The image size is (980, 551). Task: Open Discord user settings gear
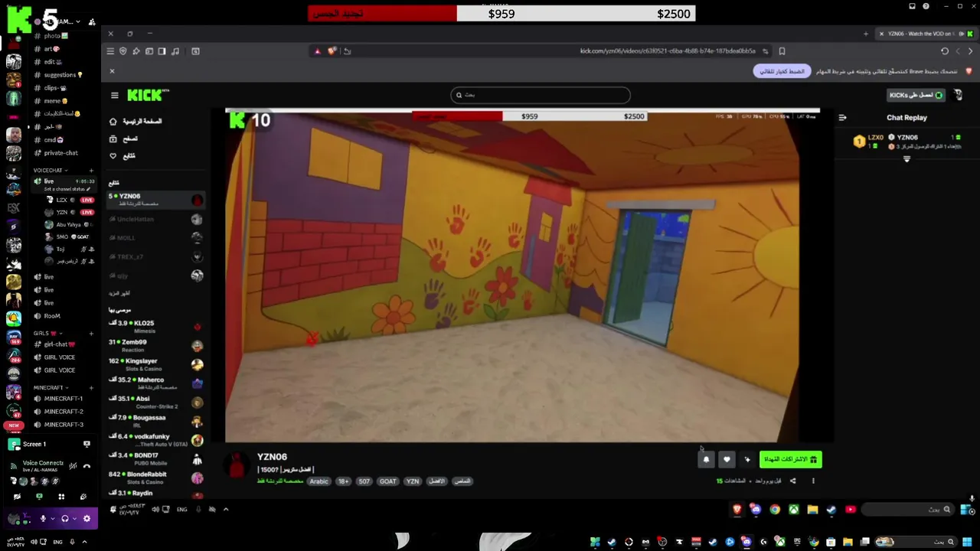(87, 518)
